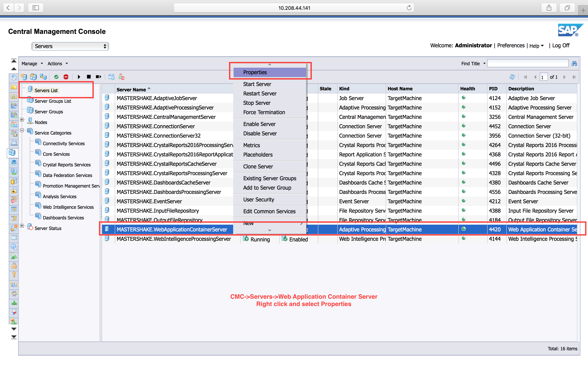Click the red disable server icon
The height and width of the screenshot is (367, 588).
(x=66, y=77)
